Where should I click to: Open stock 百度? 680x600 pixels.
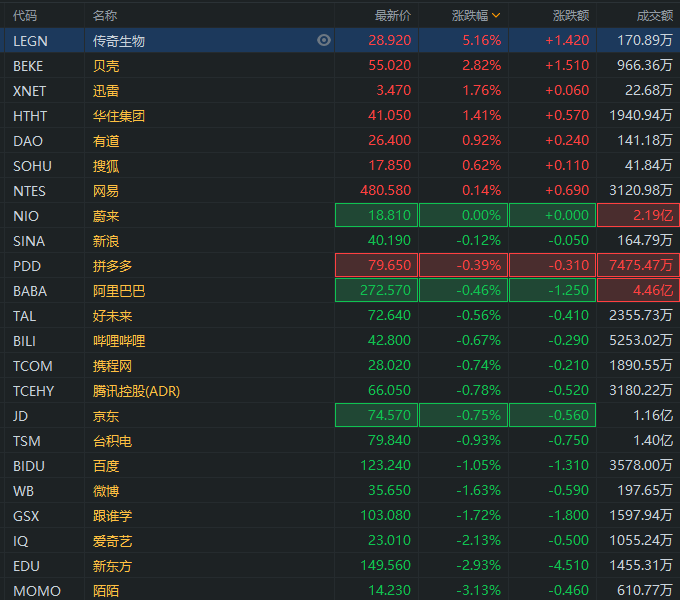(106, 466)
